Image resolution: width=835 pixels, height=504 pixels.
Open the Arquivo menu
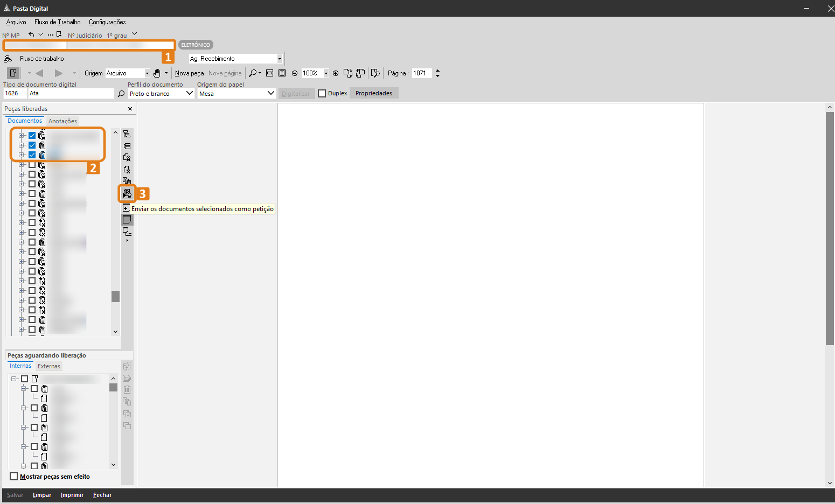coord(16,22)
